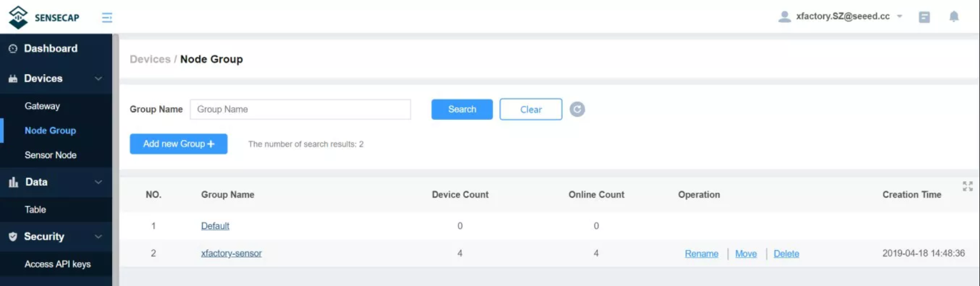The width and height of the screenshot is (980, 286).
Task: Open Access API keys page
Action: [57, 264]
